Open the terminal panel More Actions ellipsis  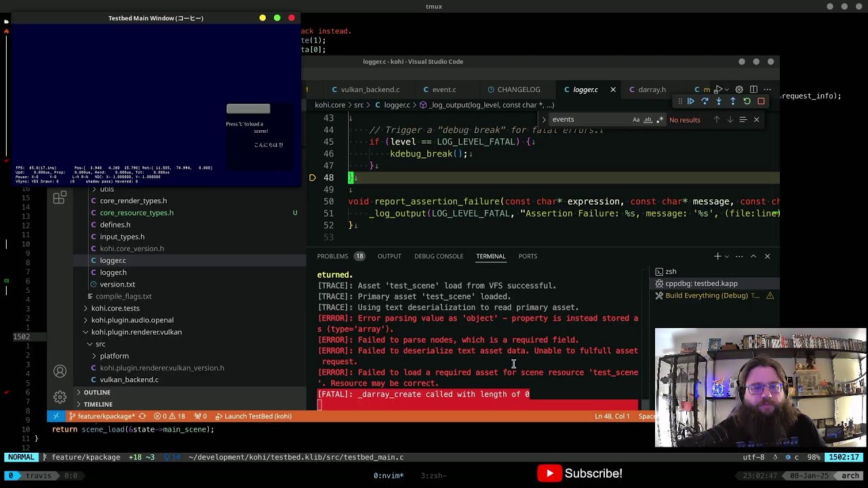[739, 256]
